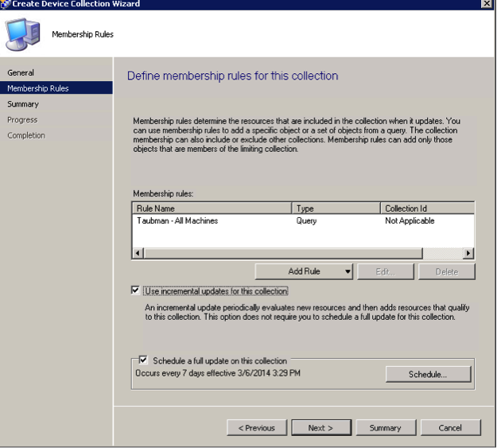
Task: Go back with Previous button
Action: click(x=257, y=428)
